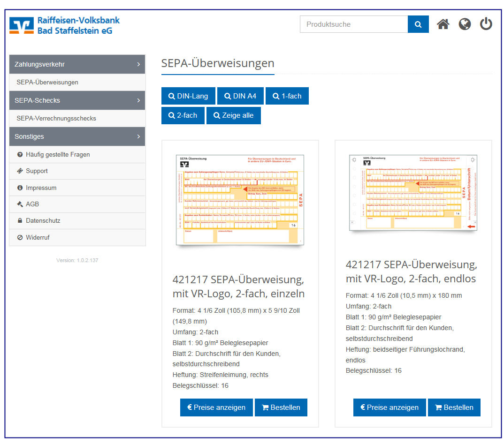504x445 pixels.
Task: Open the AGB page
Action: pyautogui.click(x=77, y=204)
